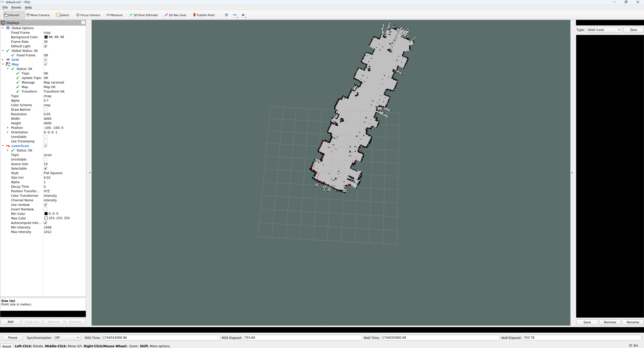Activate the 2D Pose Estimate tool
Viewport: 644px width, 348px height.
[x=144, y=15]
